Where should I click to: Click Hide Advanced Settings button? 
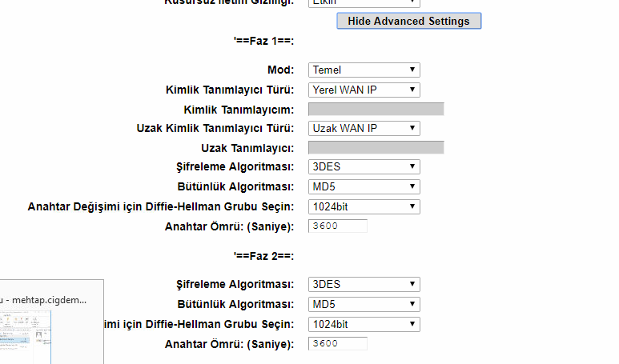tap(408, 21)
